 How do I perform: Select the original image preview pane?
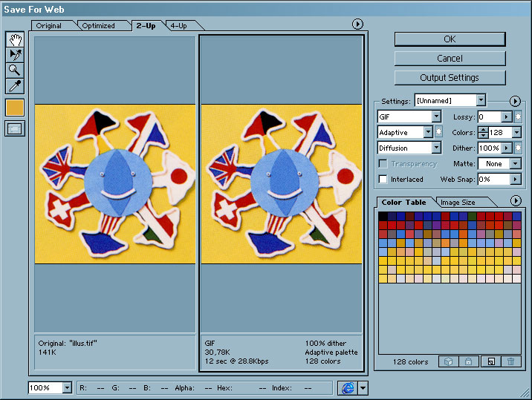pyautogui.click(x=115, y=184)
